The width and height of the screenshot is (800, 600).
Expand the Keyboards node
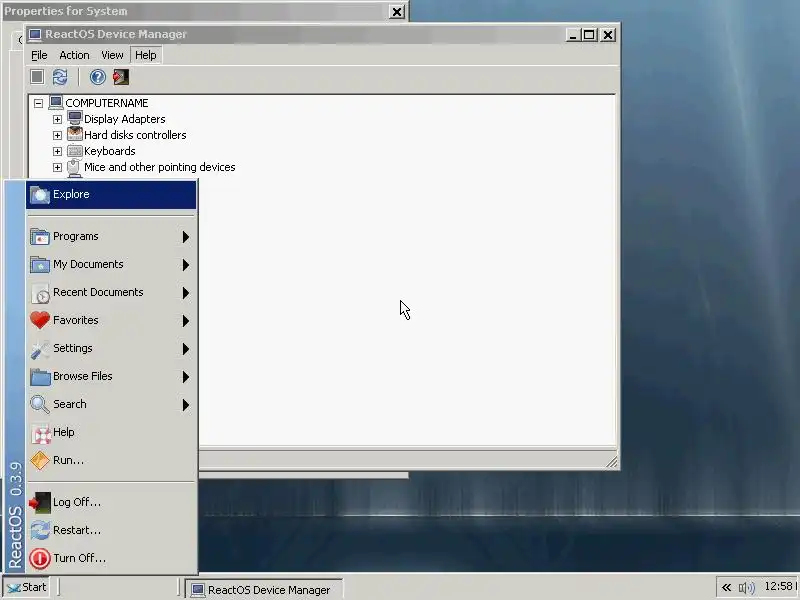point(57,152)
